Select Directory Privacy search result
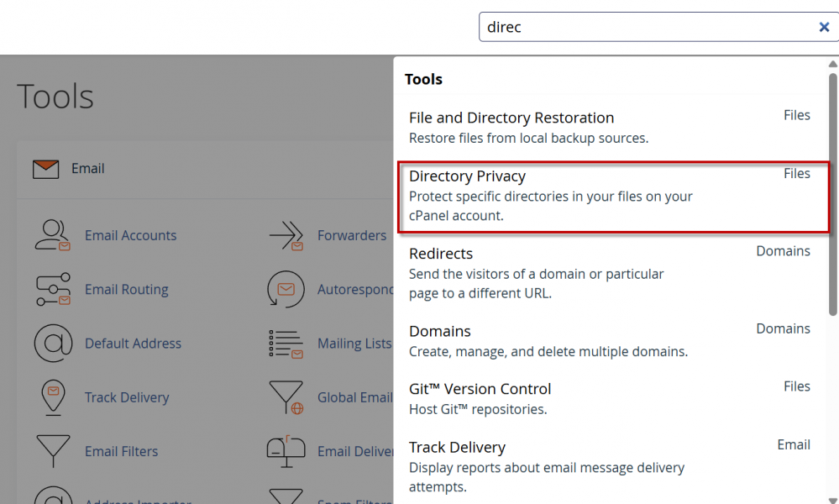This screenshot has width=839, height=504. 467,176
